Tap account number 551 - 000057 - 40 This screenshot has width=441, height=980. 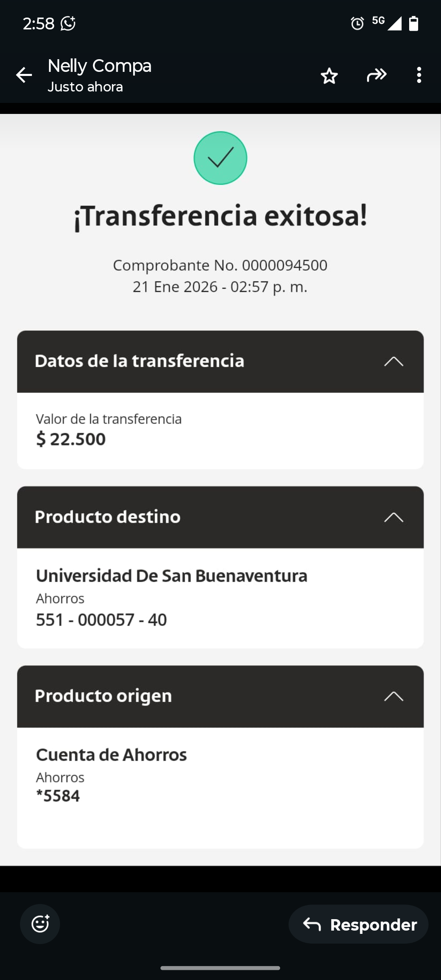click(x=101, y=620)
